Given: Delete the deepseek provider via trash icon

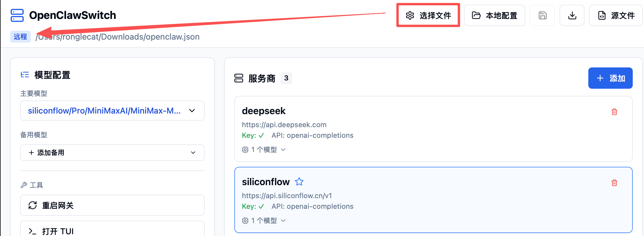Looking at the screenshot, I should (614, 112).
